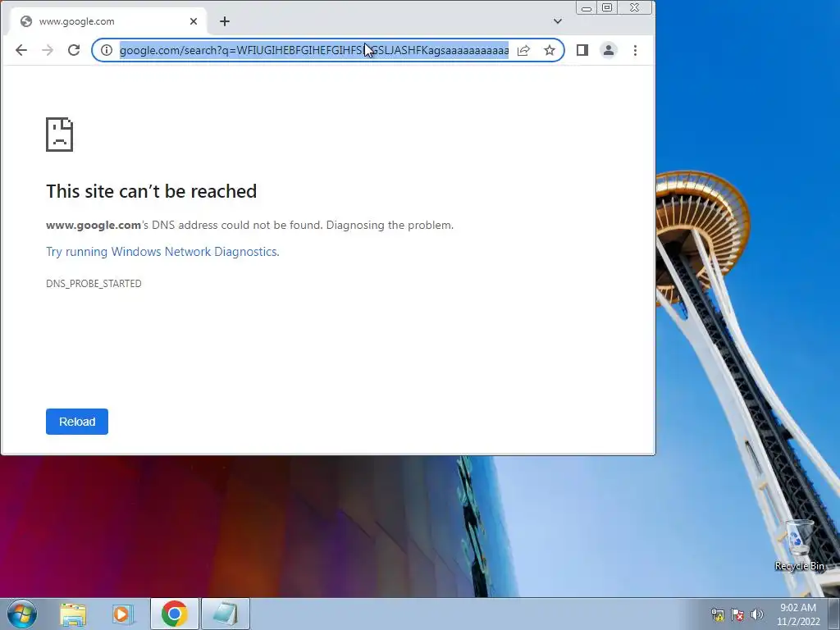Click the blue Reload button

77,422
